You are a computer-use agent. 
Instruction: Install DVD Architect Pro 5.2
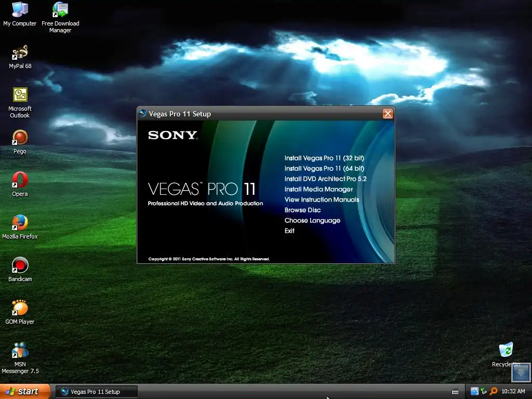click(325, 179)
